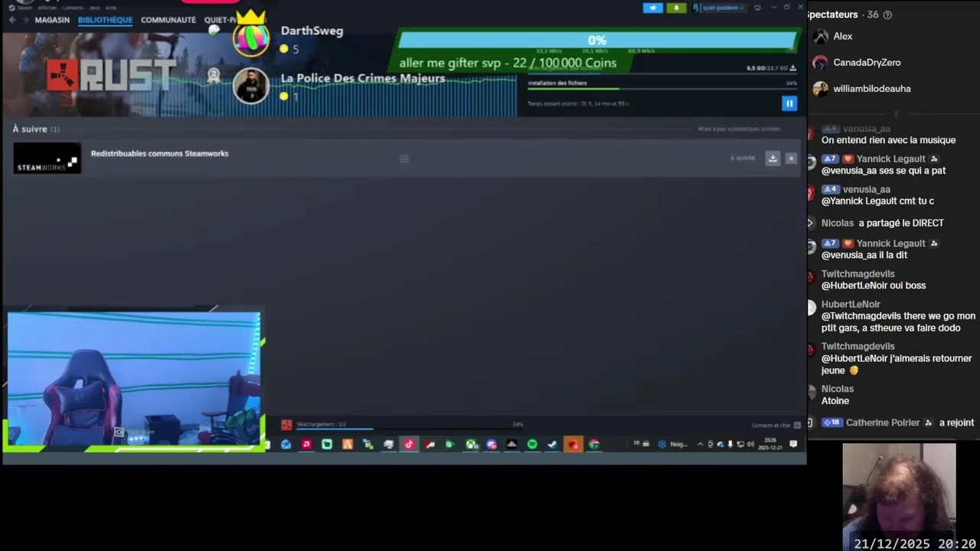Click the share arrow beside Nicolas
This screenshot has height=551, width=980.
click(811, 223)
